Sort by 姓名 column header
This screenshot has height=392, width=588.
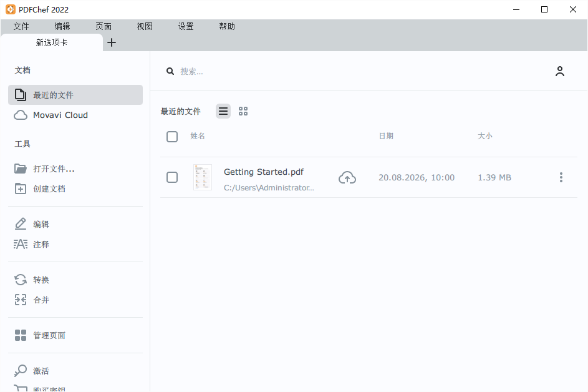tap(198, 136)
